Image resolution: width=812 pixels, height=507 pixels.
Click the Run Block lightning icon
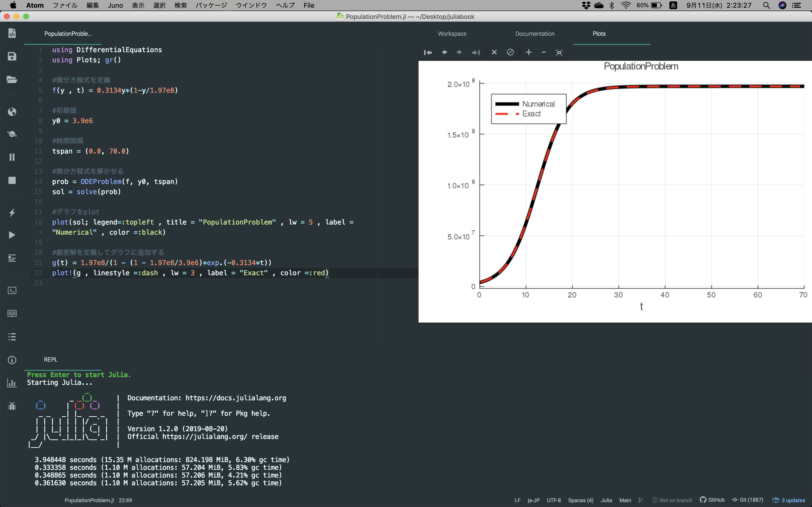pyautogui.click(x=12, y=213)
